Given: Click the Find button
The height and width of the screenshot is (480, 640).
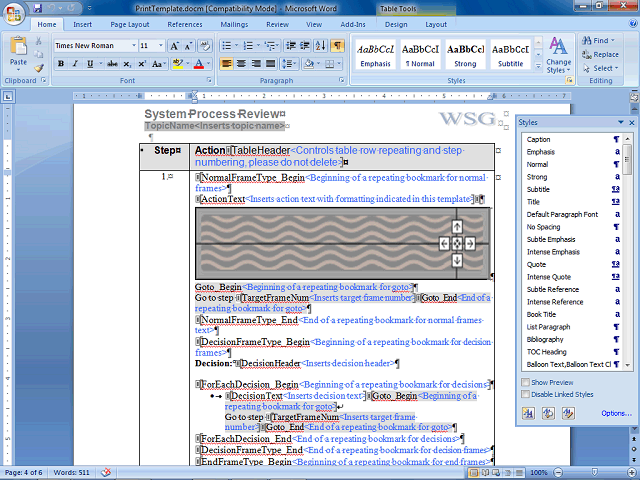Looking at the screenshot, I should pyautogui.click(x=598, y=40).
